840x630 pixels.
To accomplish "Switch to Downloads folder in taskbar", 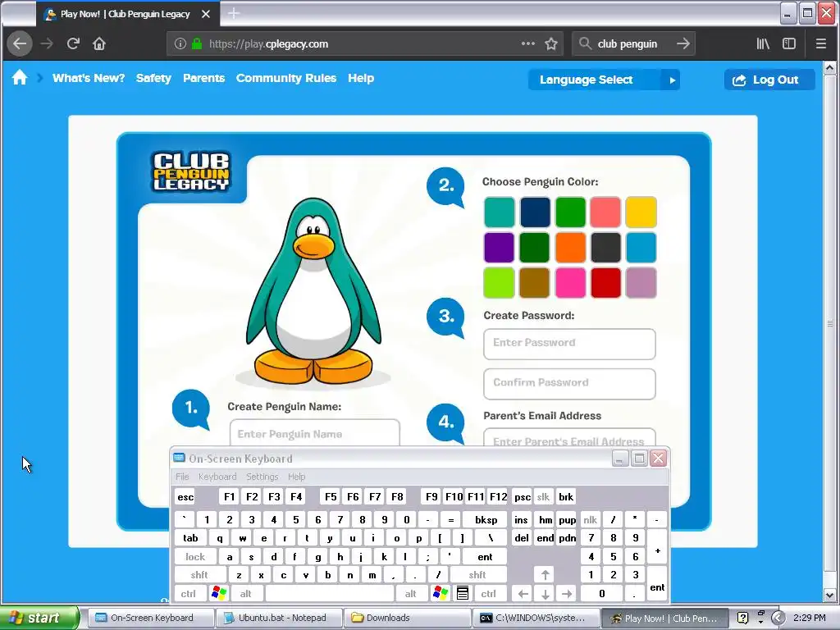I will coord(407,618).
